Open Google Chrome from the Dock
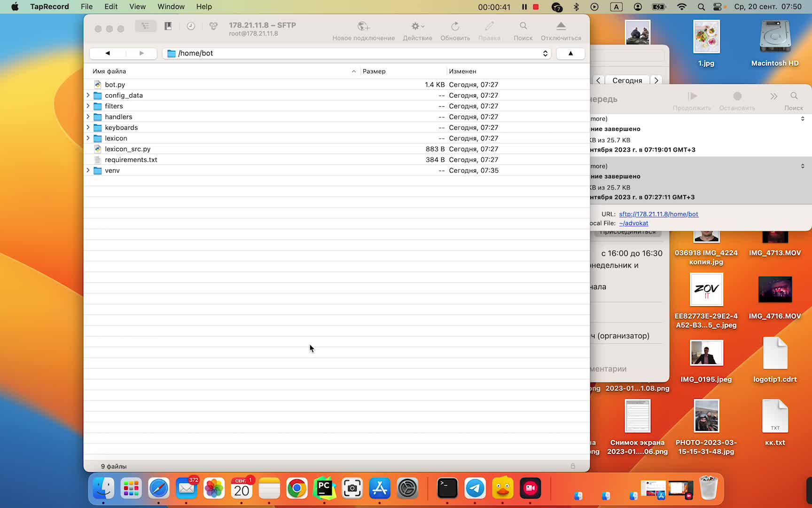The width and height of the screenshot is (812, 508). click(297, 488)
